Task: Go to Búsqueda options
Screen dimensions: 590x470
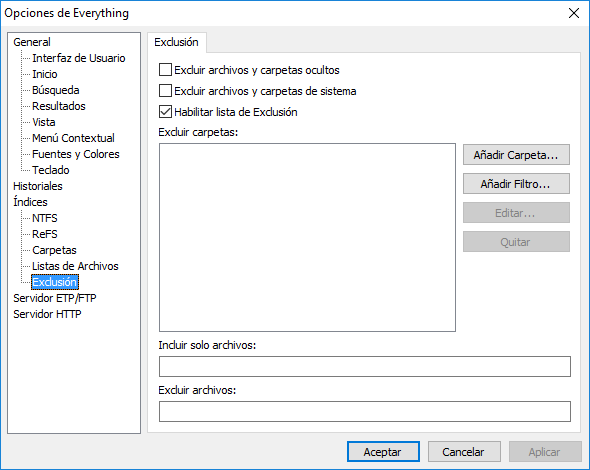Action: 56,90
